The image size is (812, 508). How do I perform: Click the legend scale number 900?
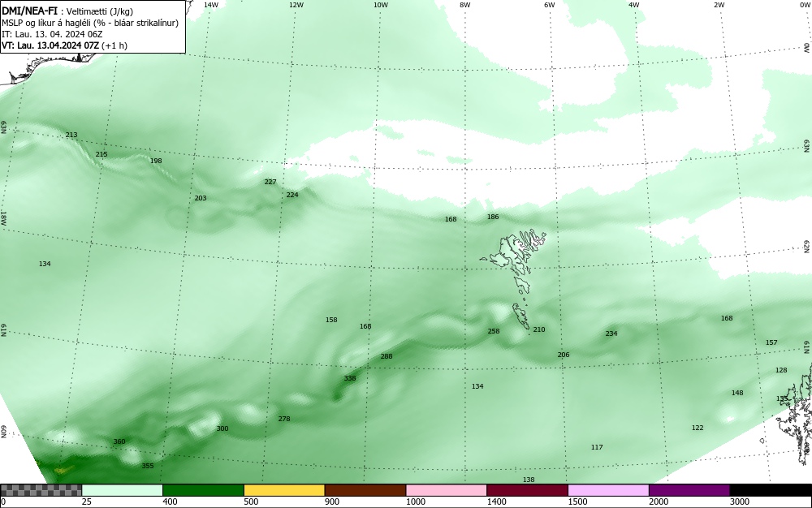click(332, 502)
